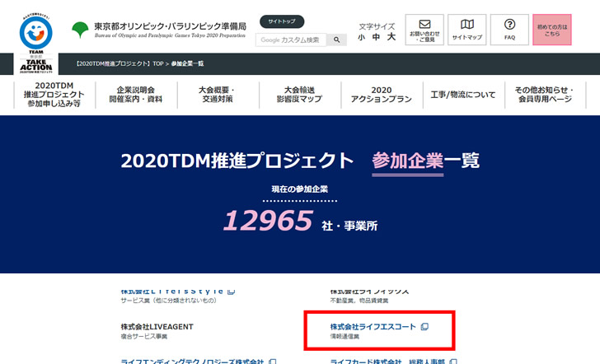Screen dimensions: 600x364
Task: Click the search magnifier button
Action: pos(337,40)
